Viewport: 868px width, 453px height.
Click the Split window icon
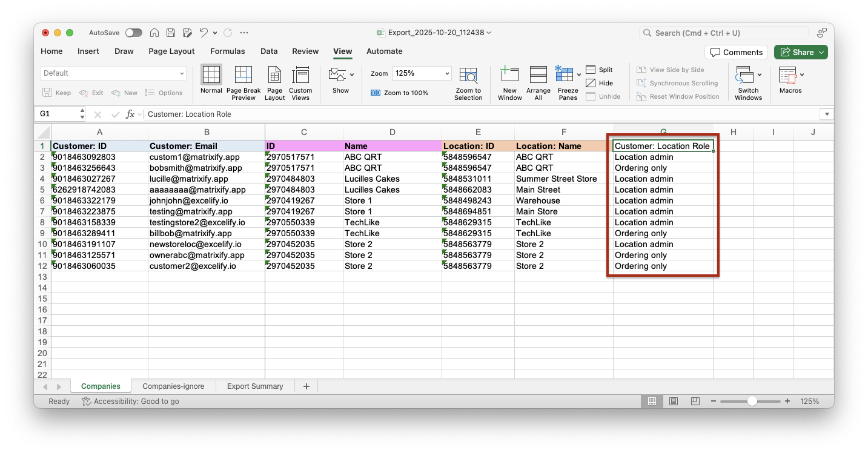pos(590,70)
